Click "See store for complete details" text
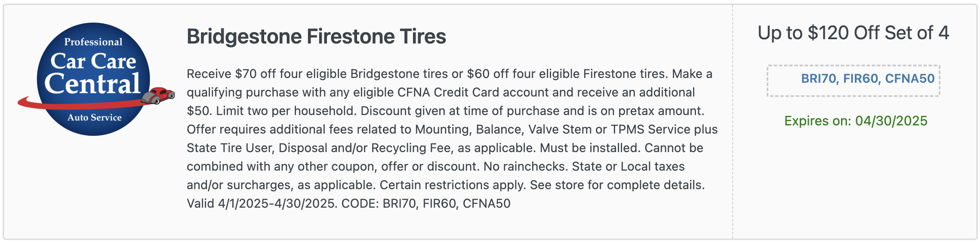The image size is (980, 243). click(617, 185)
